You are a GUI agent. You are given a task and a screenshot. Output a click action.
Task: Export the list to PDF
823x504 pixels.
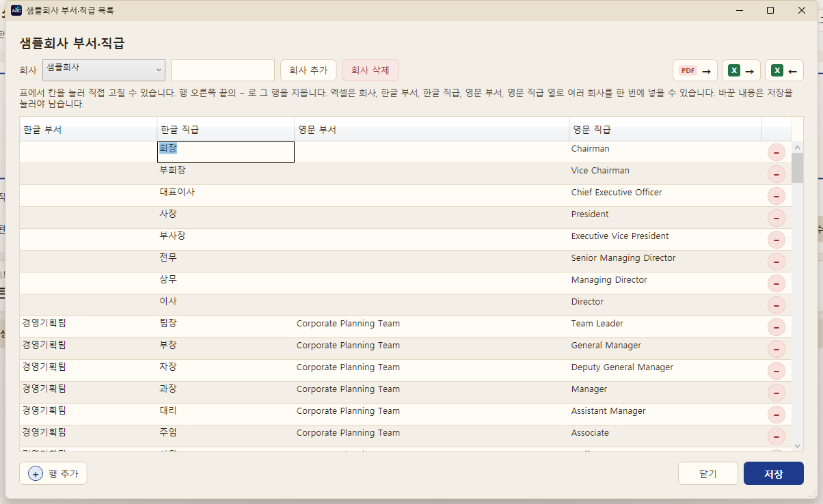click(695, 70)
